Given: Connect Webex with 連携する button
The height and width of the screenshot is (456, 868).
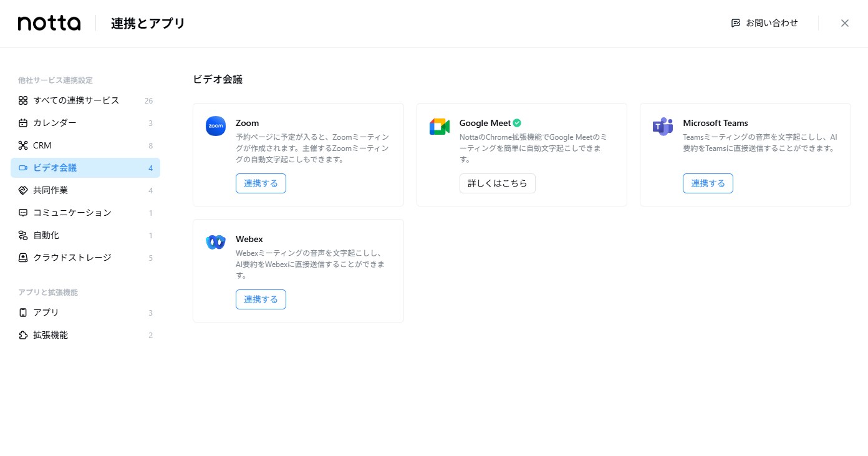Looking at the screenshot, I should (261, 299).
